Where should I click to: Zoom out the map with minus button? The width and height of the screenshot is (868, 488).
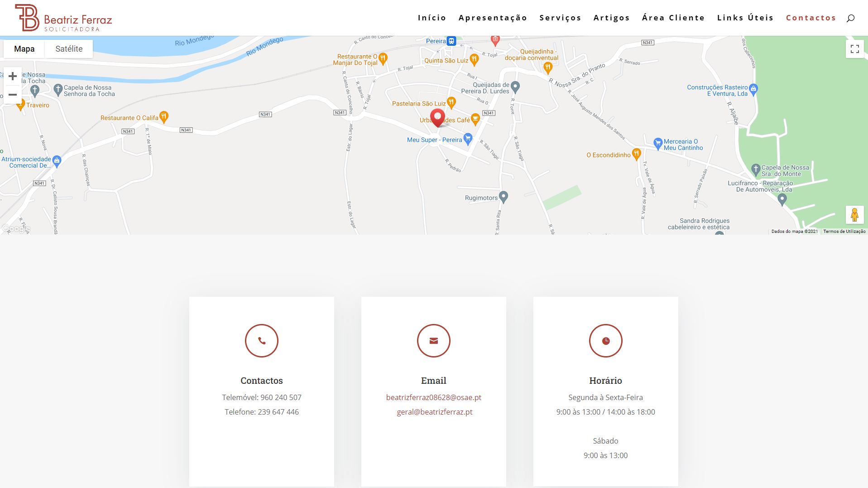pyautogui.click(x=13, y=95)
